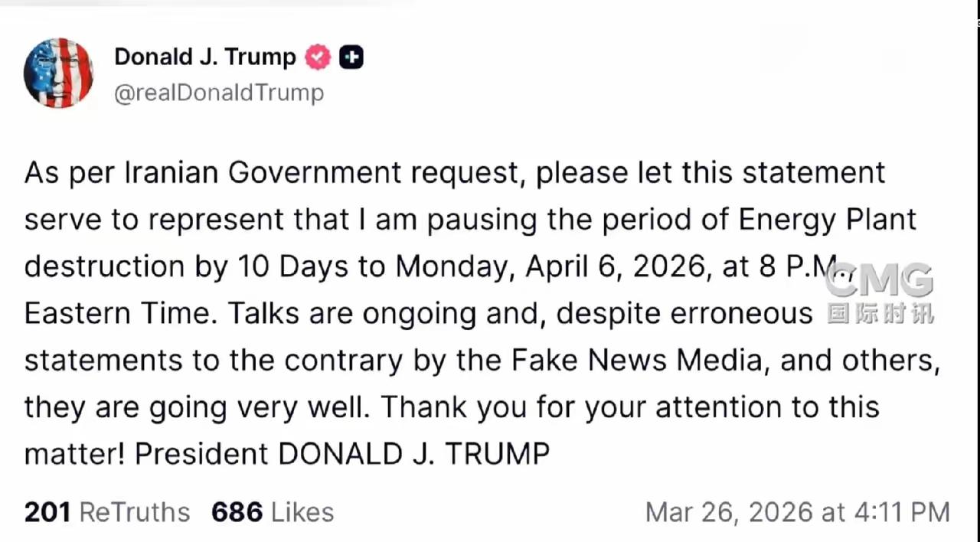Screen dimensions: 980x542
Task: Click the black plus badge beside name
Action: point(351,57)
